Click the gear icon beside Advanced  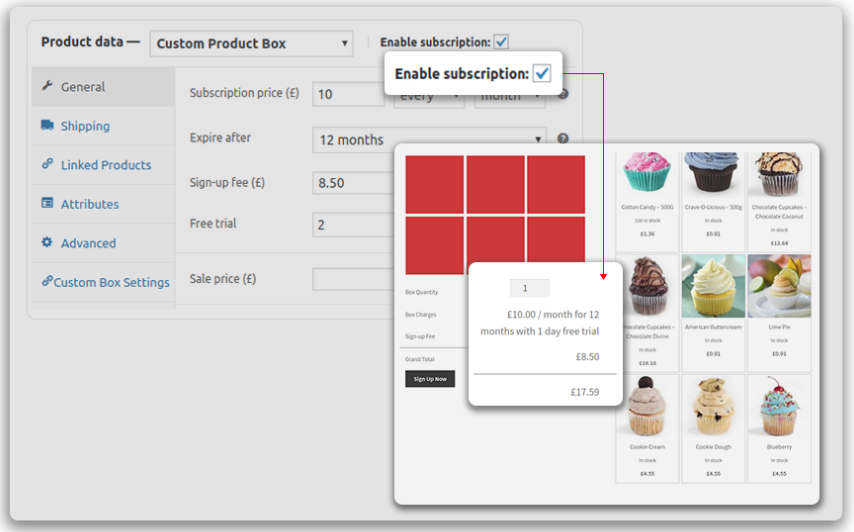47,242
